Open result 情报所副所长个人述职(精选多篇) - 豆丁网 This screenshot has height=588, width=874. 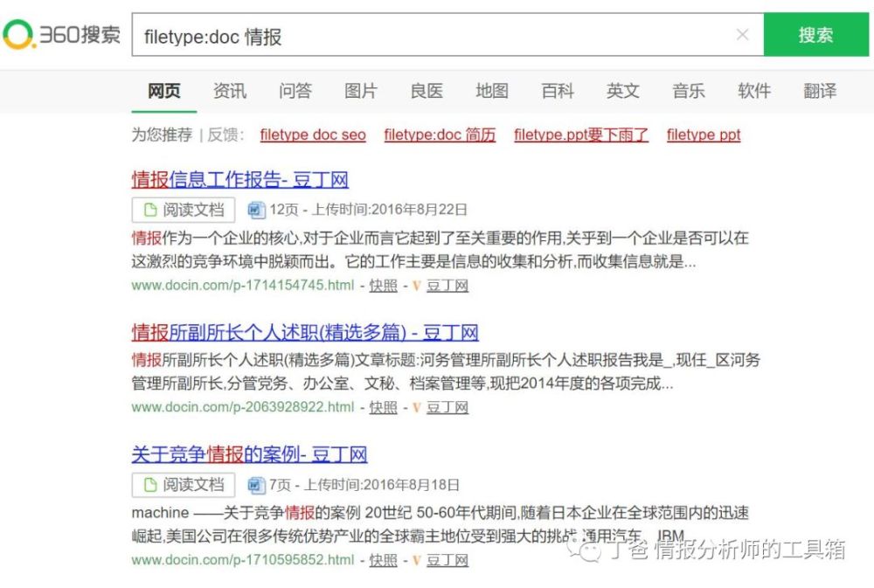(x=305, y=333)
